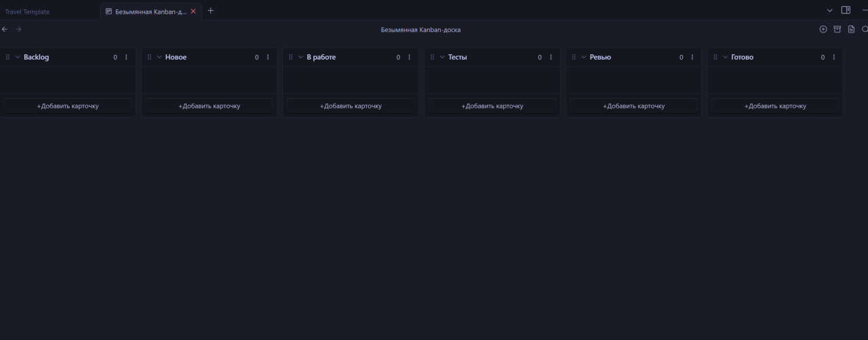The width and height of the screenshot is (868, 340).
Task: Open the Ревью column options menu
Action: click(692, 58)
